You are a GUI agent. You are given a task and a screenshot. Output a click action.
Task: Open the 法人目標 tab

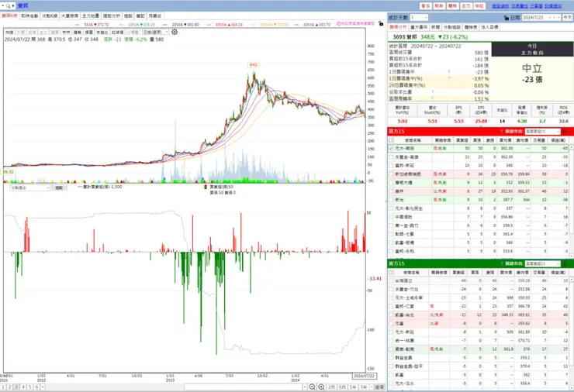click(489, 27)
